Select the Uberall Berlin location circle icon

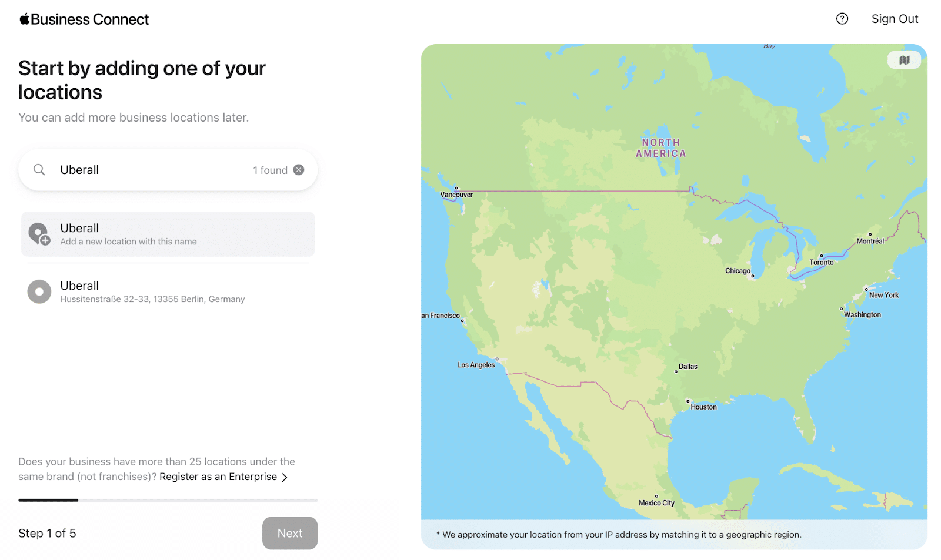tap(39, 291)
